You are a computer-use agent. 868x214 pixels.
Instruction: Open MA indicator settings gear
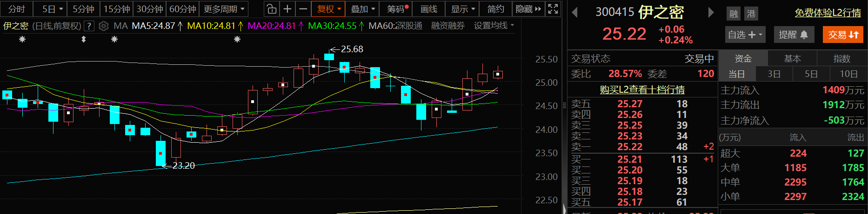(x=104, y=26)
